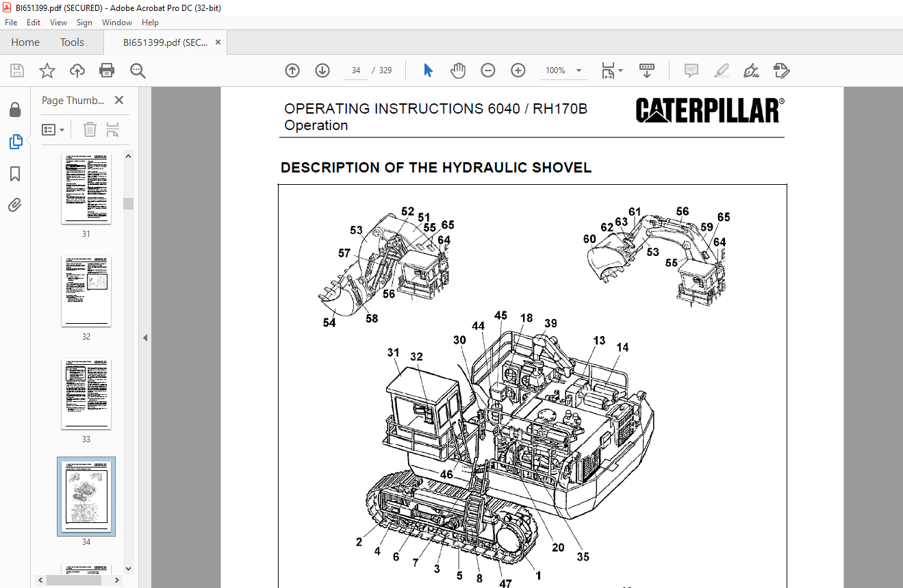
Task: Open the Sign menu
Action: (x=84, y=23)
